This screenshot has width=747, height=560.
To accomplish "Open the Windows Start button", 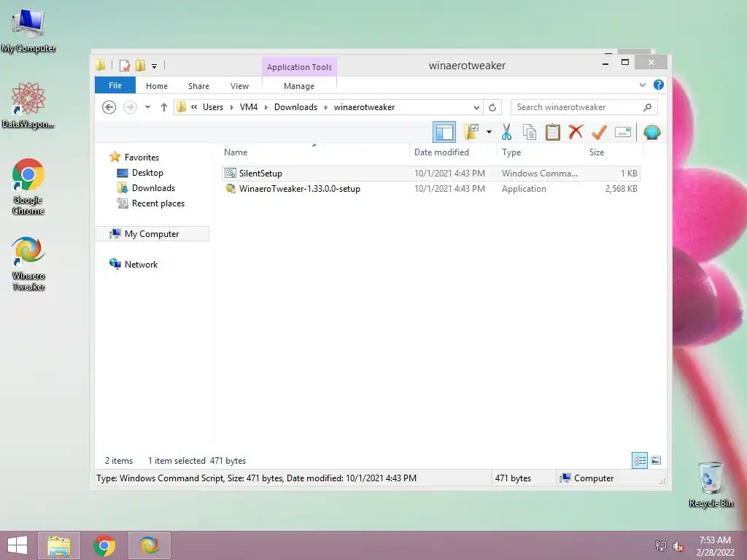I will click(x=18, y=545).
